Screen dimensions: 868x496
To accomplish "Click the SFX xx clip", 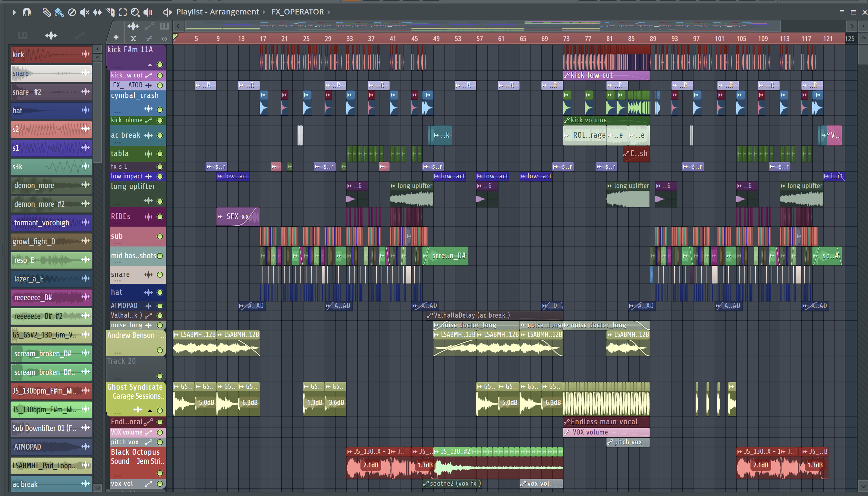I will pyautogui.click(x=238, y=217).
